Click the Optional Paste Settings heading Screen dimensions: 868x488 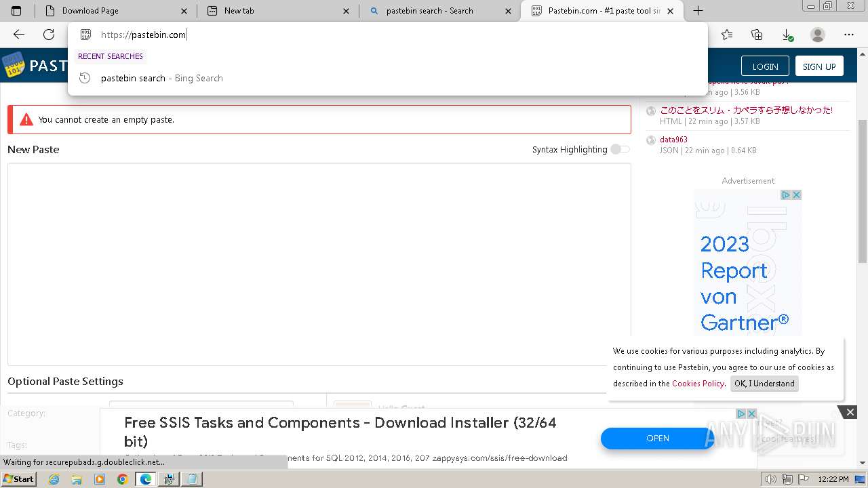click(x=65, y=382)
